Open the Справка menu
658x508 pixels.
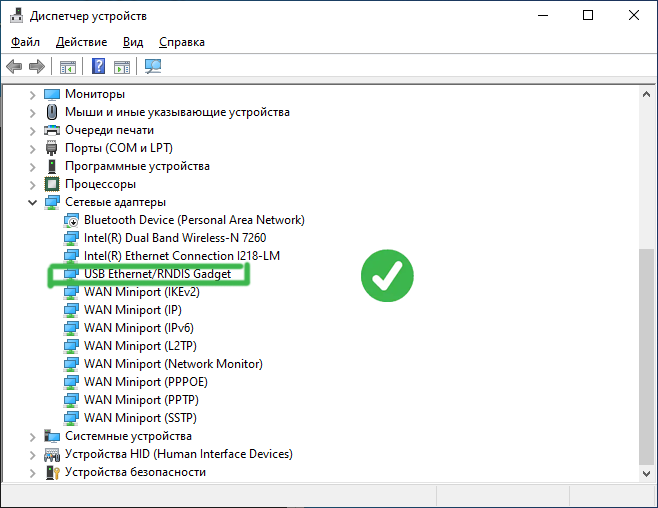click(x=182, y=42)
